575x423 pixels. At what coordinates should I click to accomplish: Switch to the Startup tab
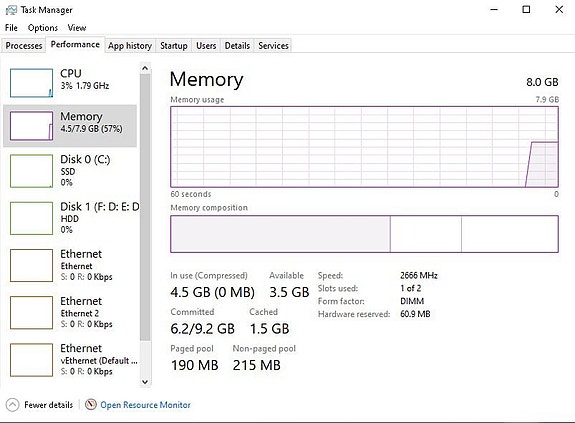[174, 46]
